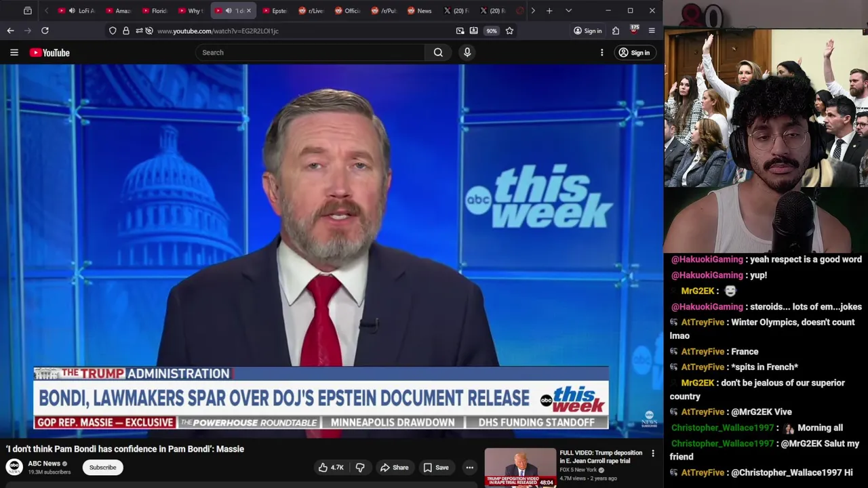
Task: Open picture-in-picture icon in the address bar
Action: (460, 30)
